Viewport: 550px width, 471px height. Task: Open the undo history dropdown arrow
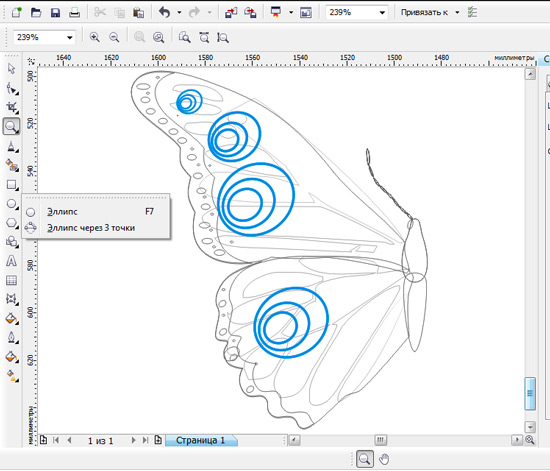(x=179, y=13)
